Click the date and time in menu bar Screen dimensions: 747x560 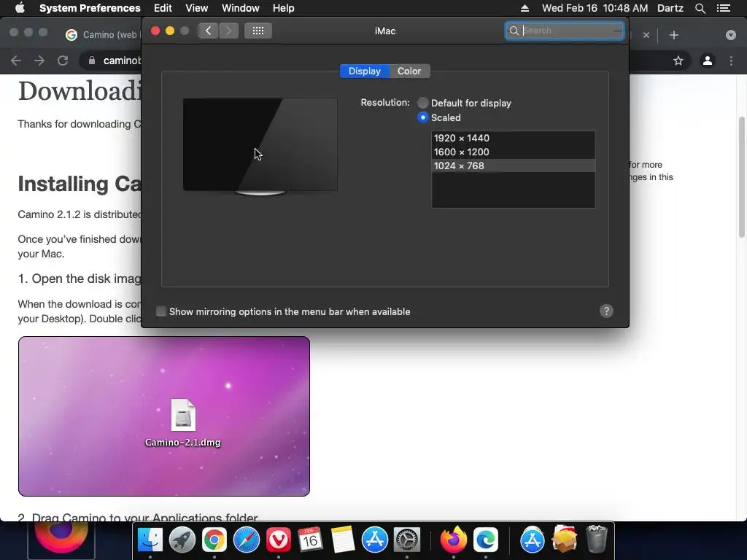(595, 8)
